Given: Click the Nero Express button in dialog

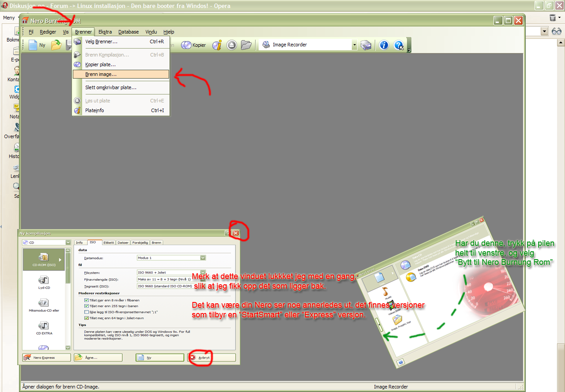Looking at the screenshot, I should [46, 358].
